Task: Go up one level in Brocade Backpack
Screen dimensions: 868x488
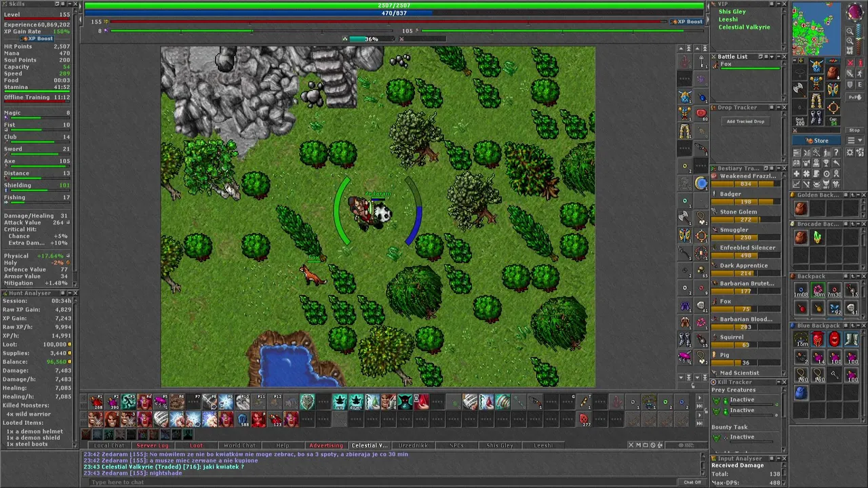Action: (852, 224)
